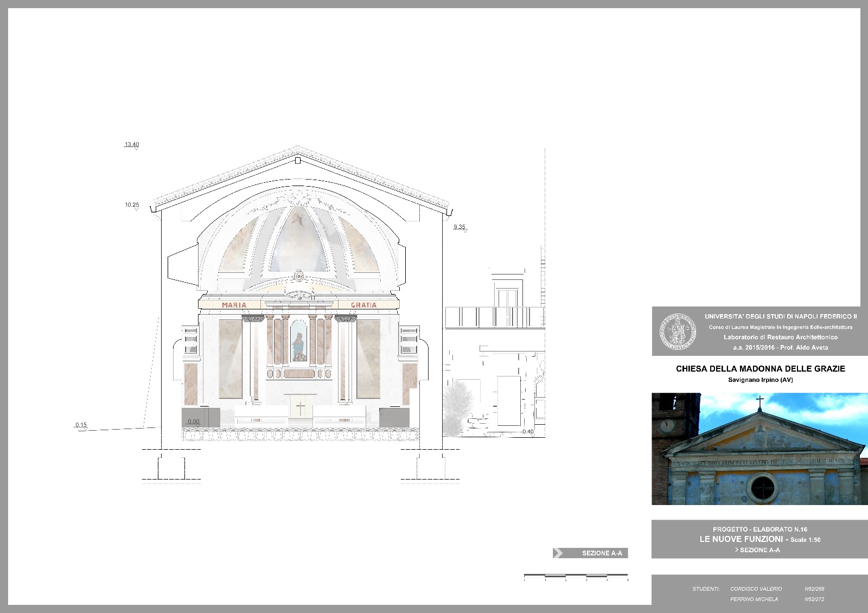Click the university seal emblem
Screen dimensions: 868x613
click(678, 331)
